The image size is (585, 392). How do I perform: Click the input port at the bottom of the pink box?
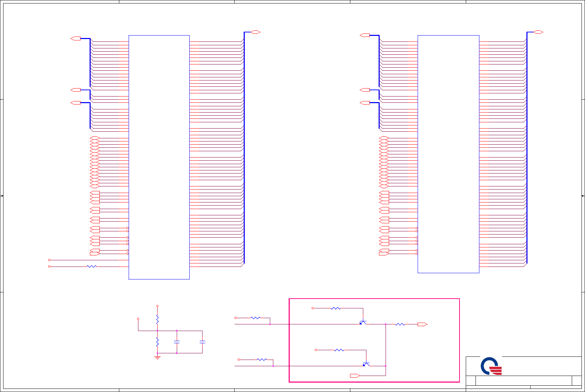(x=355, y=376)
